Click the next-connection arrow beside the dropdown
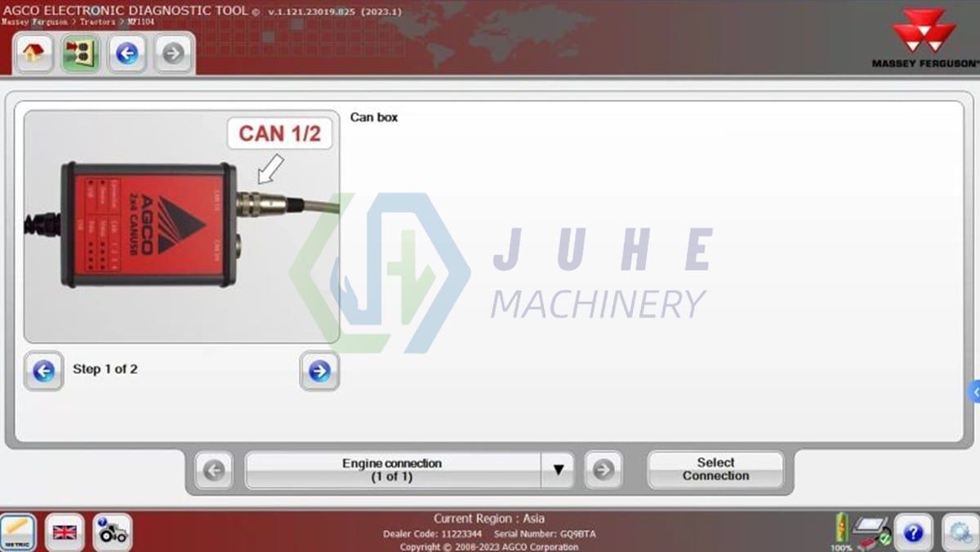Viewport: 980px width, 552px height. tap(604, 470)
